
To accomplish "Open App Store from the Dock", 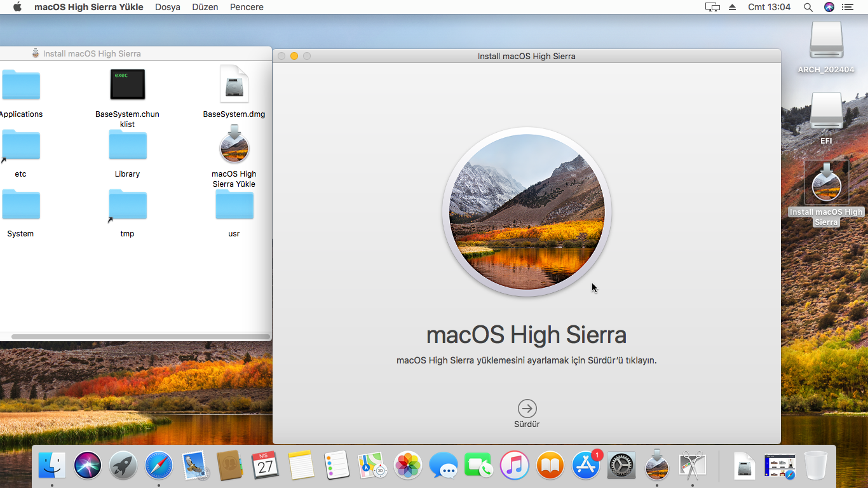I will (x=585, y=466).
